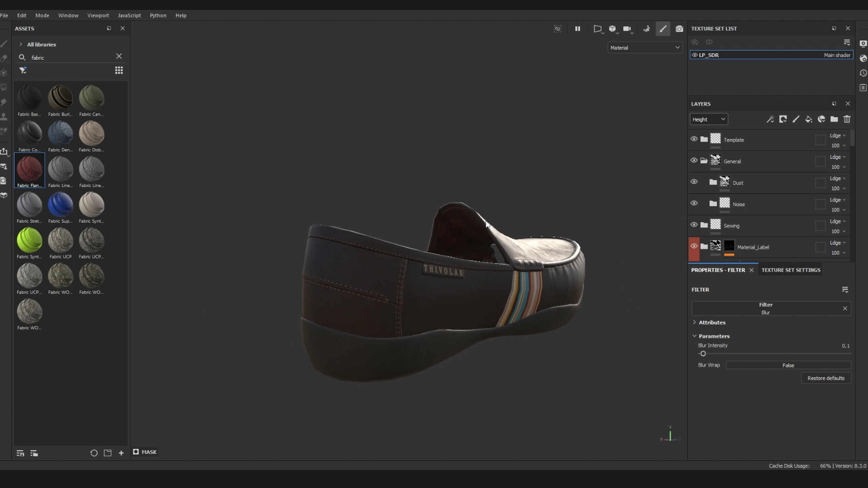Screen dimensions: 868x488
Task: Click the add fill layer bucket icon
Action: click(809, 119)
